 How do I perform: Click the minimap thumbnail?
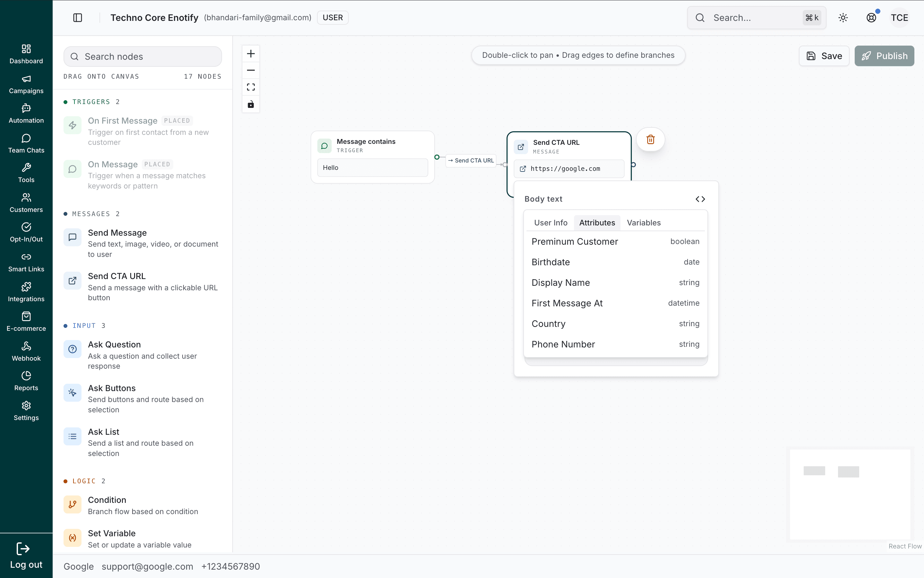point(850,495)
